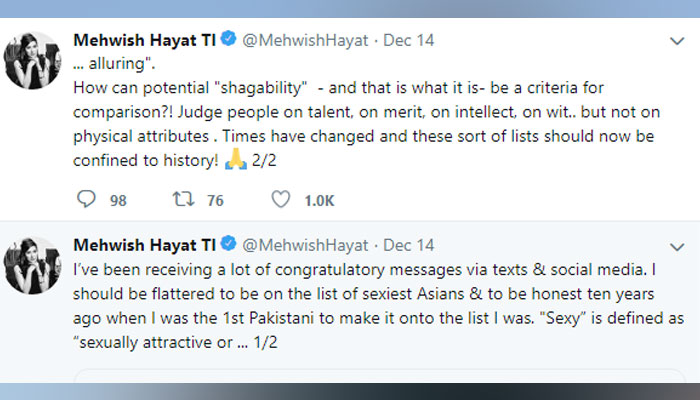This screenshot has height=400, width=700.
Task: Click the reply speech bubble icon
Action: coord(85,199)
